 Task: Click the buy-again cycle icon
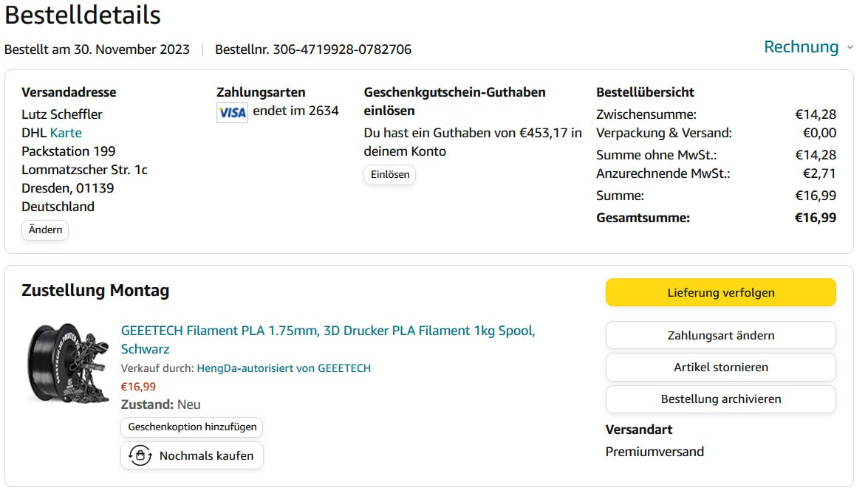click(140, 455)
